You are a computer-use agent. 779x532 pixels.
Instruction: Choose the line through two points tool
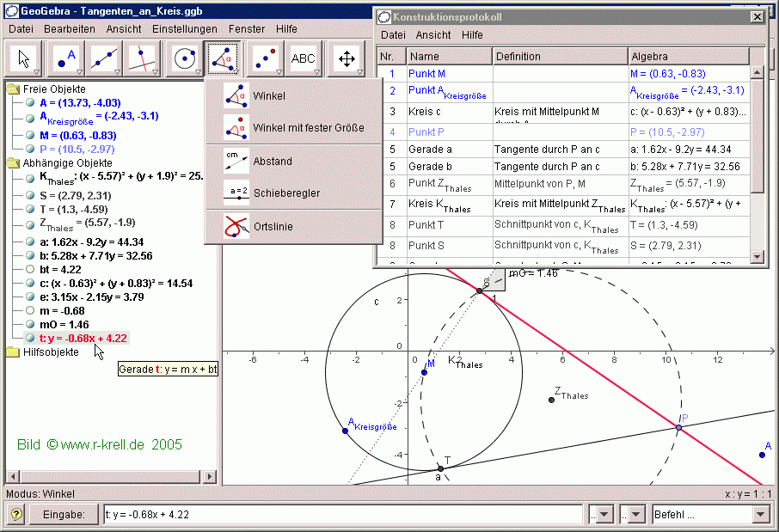tap(104, 58)
